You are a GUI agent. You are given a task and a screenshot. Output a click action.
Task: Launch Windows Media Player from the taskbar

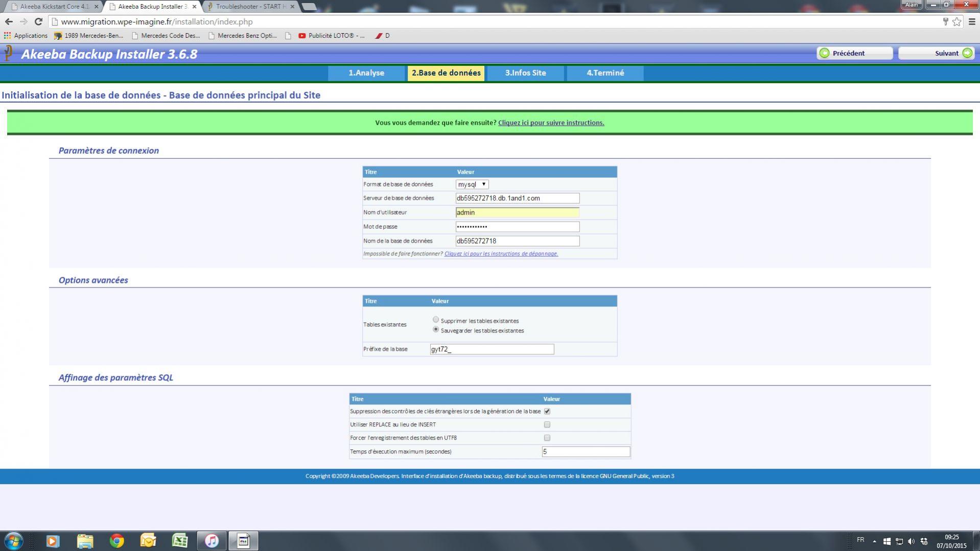click(x=53, y=541)
